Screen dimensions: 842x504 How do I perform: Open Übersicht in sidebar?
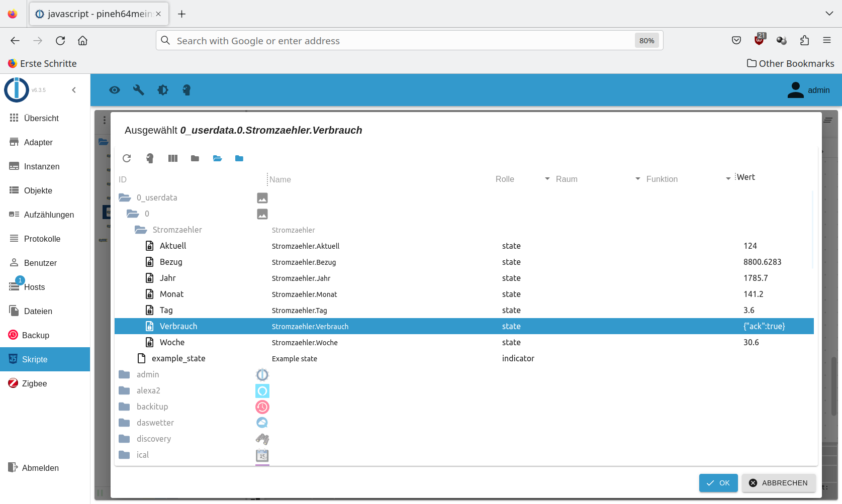[x=45, y=118]
